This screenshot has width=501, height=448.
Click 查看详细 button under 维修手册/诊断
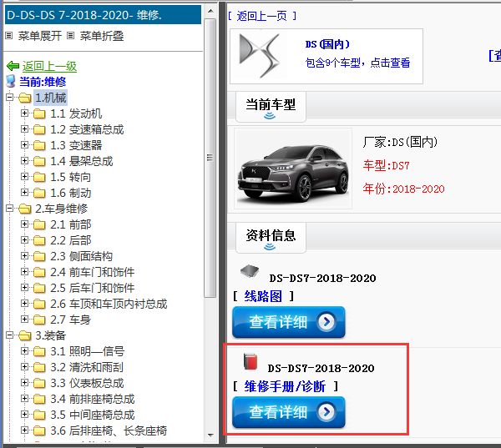(x=289, y=412)
